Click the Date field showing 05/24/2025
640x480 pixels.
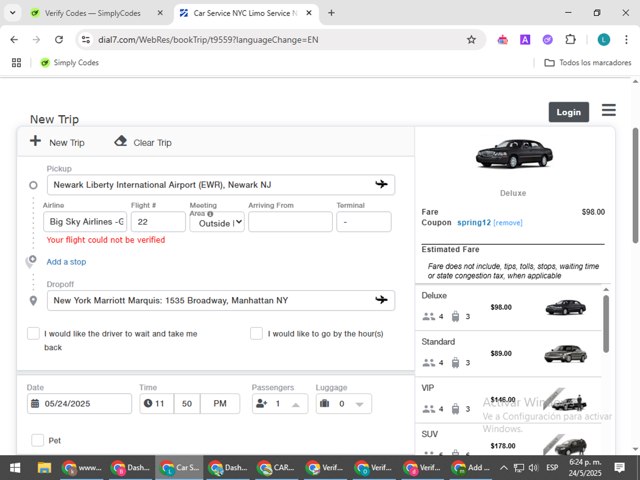point(79,404)
